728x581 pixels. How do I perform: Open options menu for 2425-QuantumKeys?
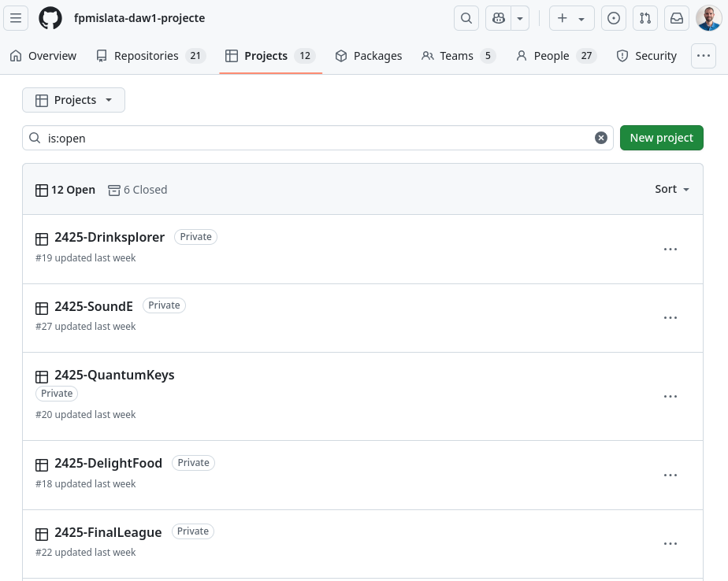670,396
